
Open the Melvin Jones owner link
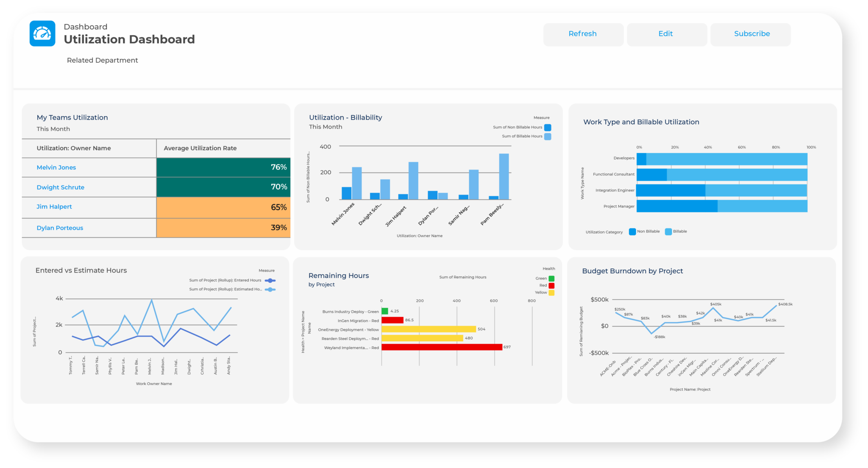[x=56, y=167]
